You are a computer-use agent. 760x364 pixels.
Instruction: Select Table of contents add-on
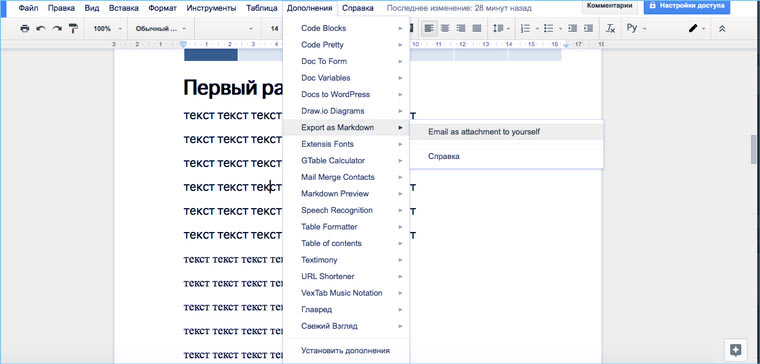pos(346,243)
